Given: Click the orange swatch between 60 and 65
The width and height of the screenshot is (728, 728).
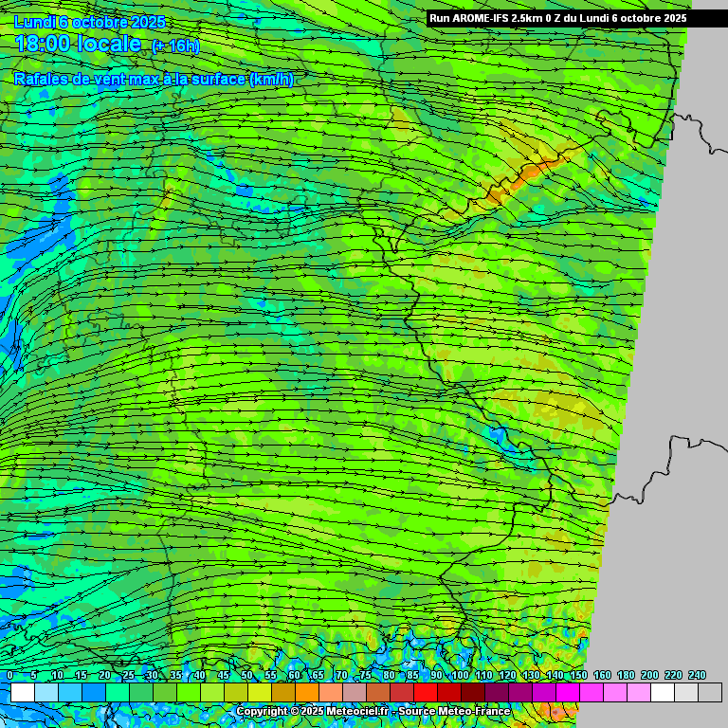Looking at the screenshot, I should coord(306,693).
